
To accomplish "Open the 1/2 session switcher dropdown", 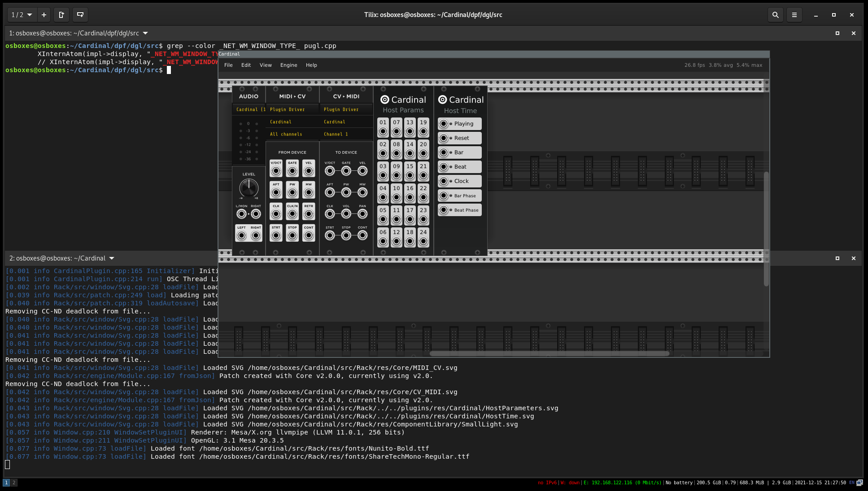I will (x=22, y=15).
